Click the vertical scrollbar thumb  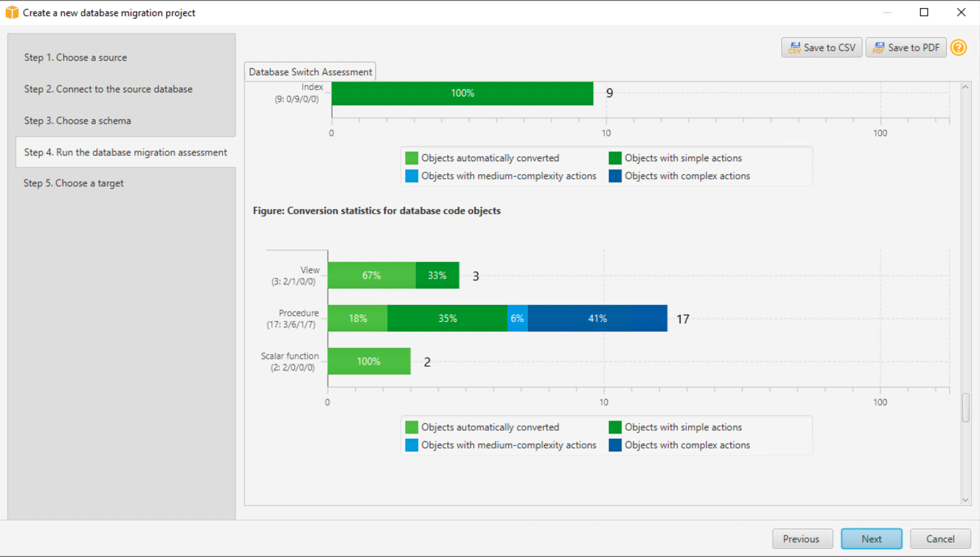(x=966, y=408)
